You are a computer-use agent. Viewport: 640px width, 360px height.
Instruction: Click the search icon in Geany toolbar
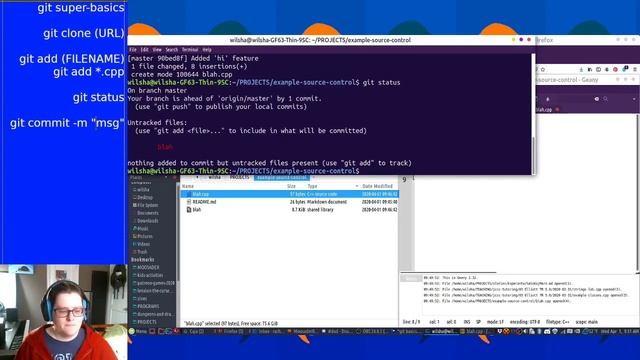pos(605,99)
